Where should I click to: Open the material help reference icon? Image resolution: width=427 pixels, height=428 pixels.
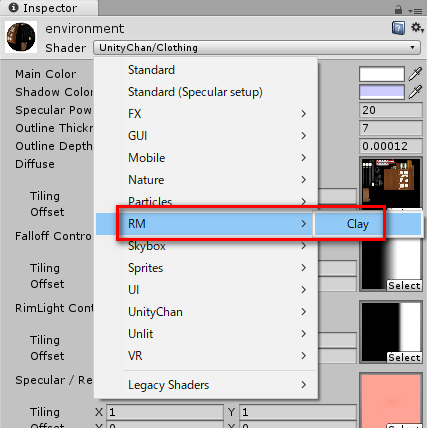[398, 28]
